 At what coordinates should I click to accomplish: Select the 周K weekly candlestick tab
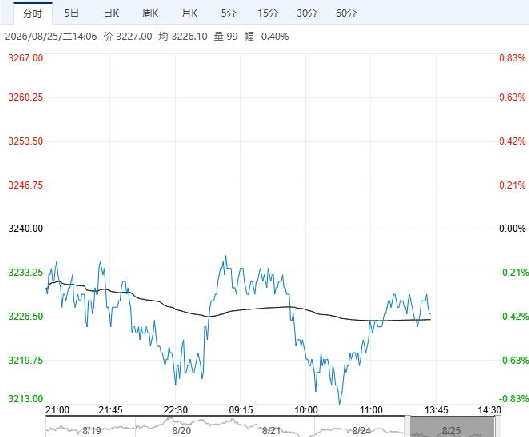coord(150,13)
